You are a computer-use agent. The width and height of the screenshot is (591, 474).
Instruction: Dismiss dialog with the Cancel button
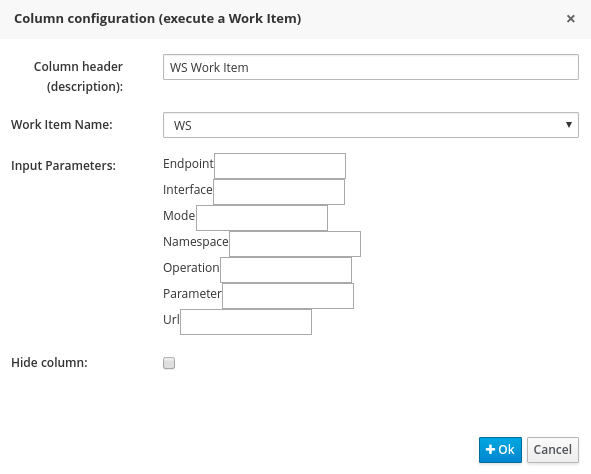(x=553, y=450)
